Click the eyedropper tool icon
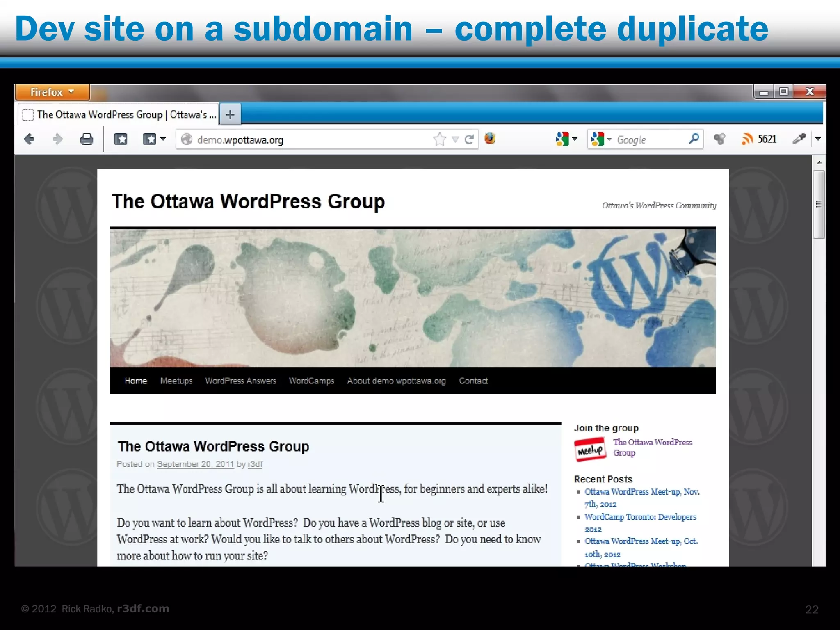 pos(799,139)
